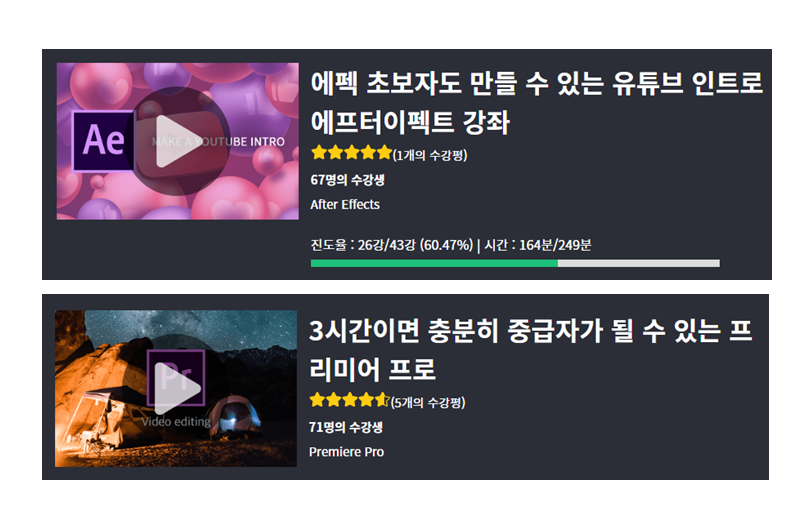The image size is (806, 525).
Task: Click the Pr logo icon on thumbnail
Action: 176,378
